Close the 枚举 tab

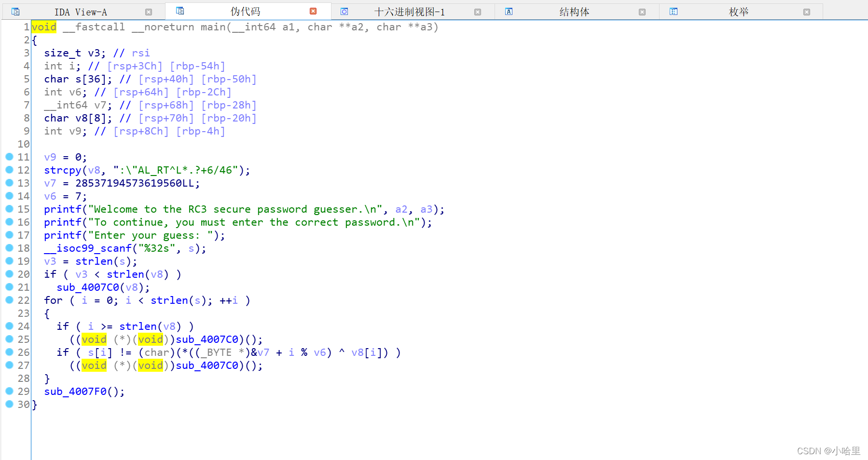[x=807, y=12]
